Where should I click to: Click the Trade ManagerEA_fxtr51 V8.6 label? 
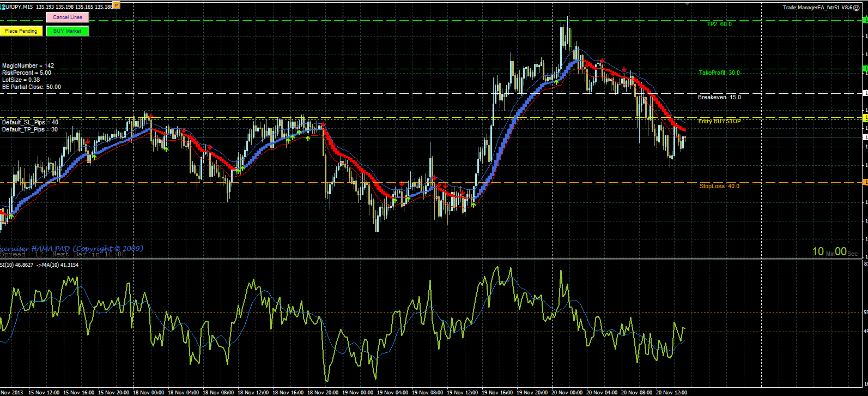[817, 8]
